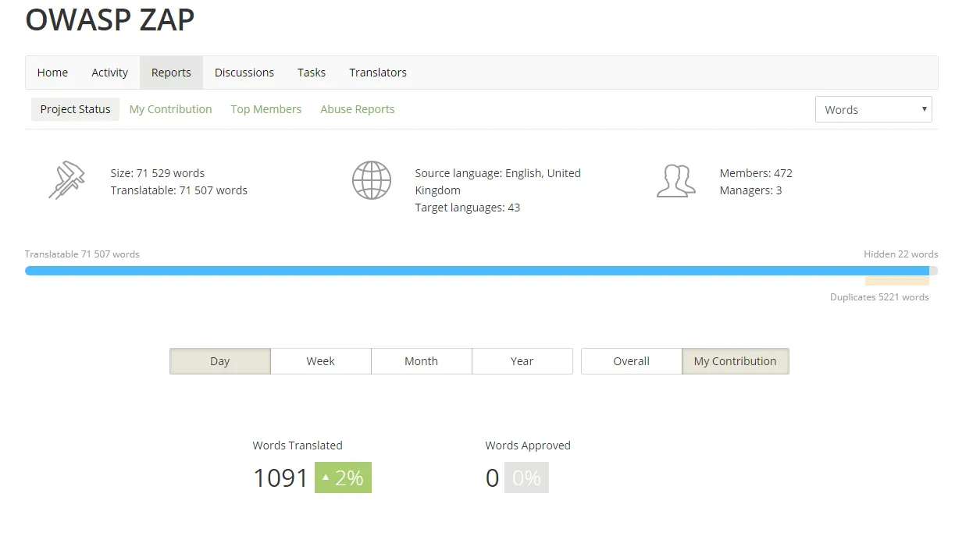Switch the period to Month
980x536 pixels.
coord(421,361)
